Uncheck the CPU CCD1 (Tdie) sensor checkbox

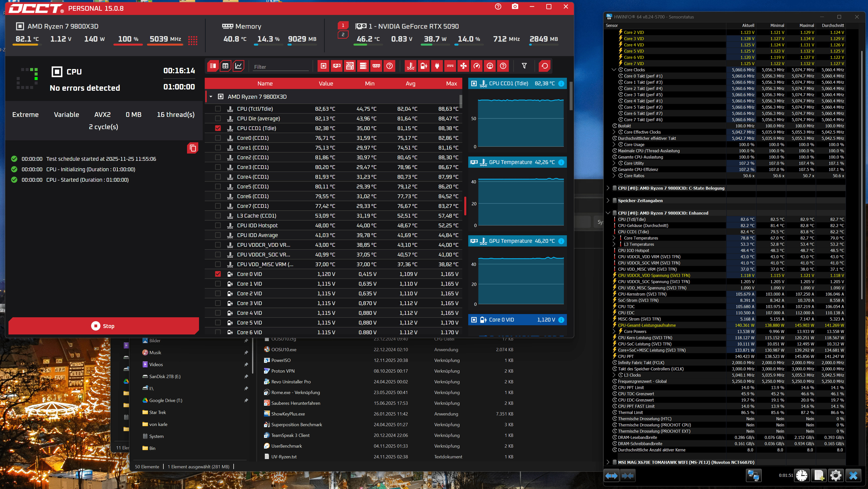pyautogui.click(x=218, y=128)
